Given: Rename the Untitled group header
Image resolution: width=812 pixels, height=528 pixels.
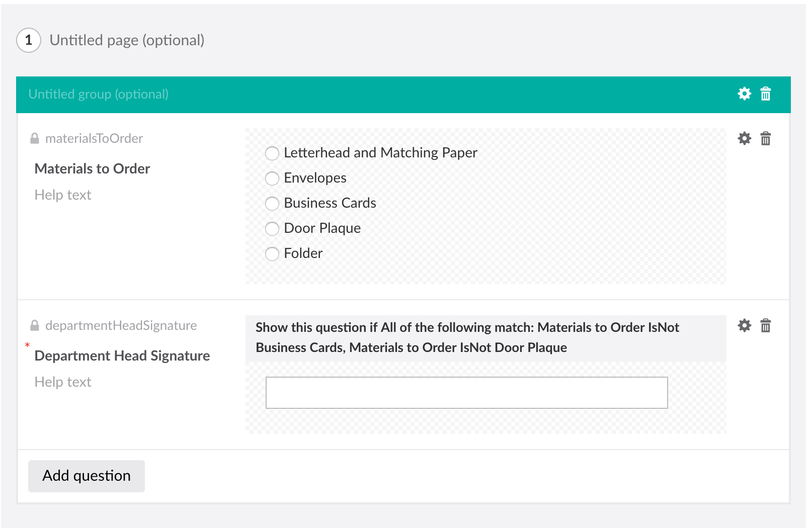Looking at the screenshot, I should [x=99, y=94].
